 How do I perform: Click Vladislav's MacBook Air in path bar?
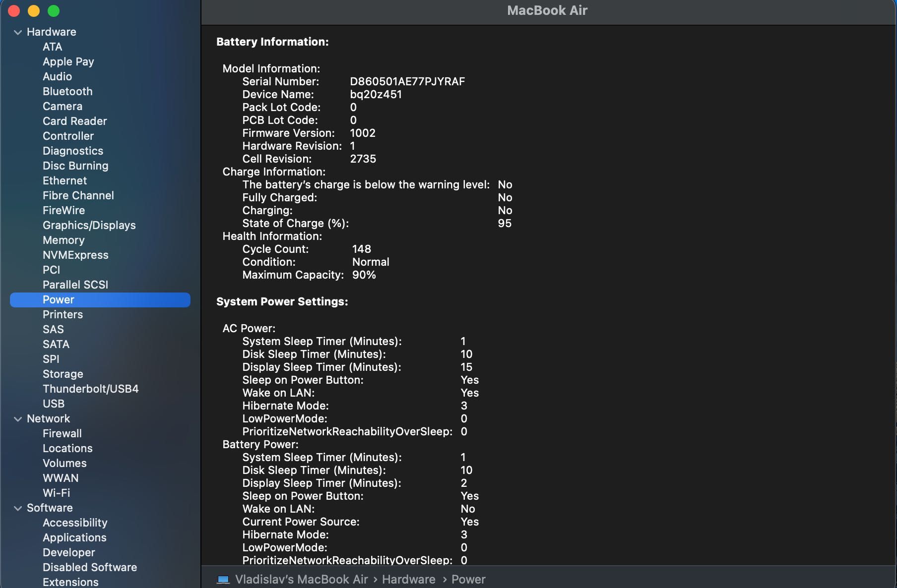[x=302, y=579]
